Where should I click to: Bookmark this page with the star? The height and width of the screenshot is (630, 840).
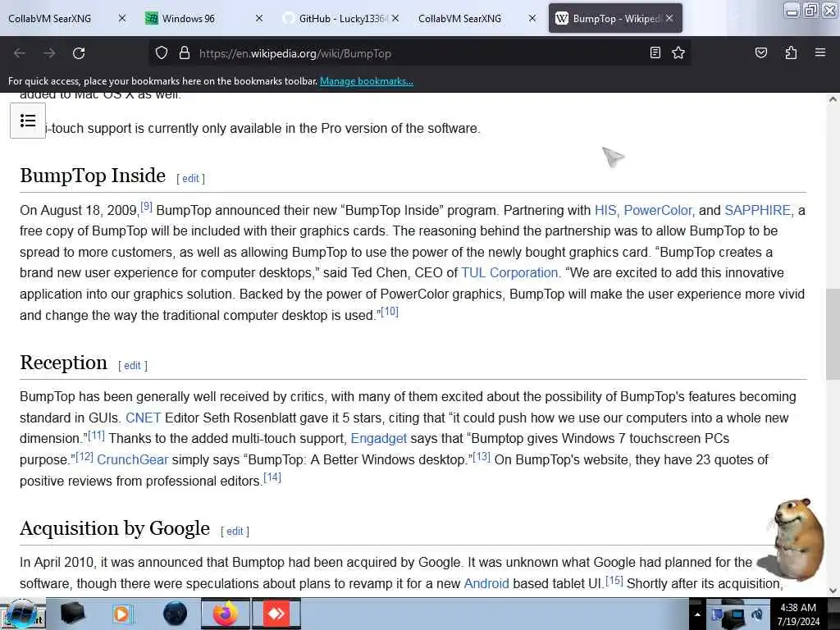678,52
